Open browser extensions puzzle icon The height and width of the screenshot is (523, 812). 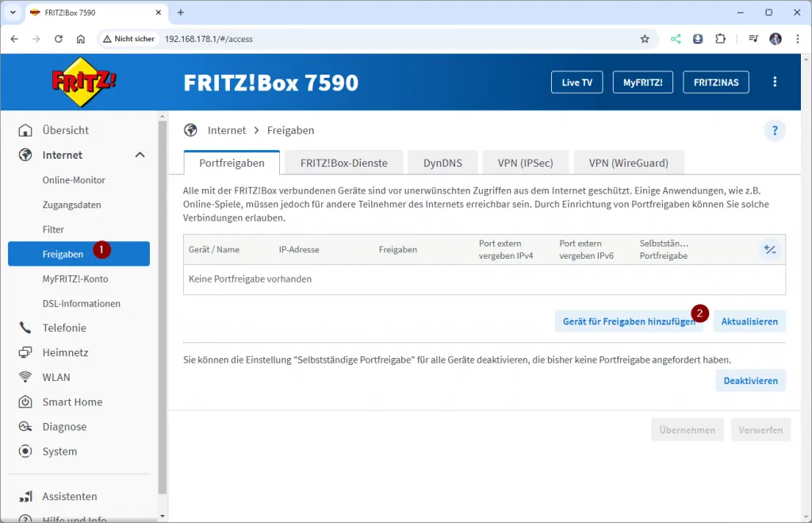(x=720, y=39)
